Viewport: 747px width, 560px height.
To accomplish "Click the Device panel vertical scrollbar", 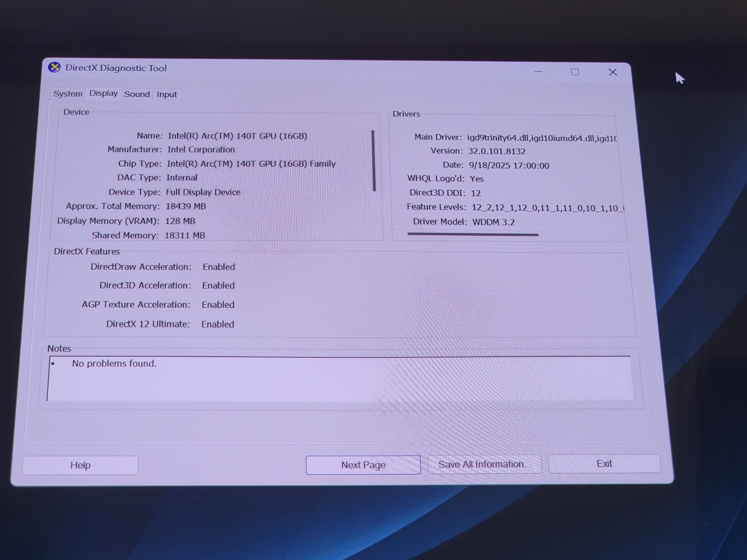I will pos(373,161).
